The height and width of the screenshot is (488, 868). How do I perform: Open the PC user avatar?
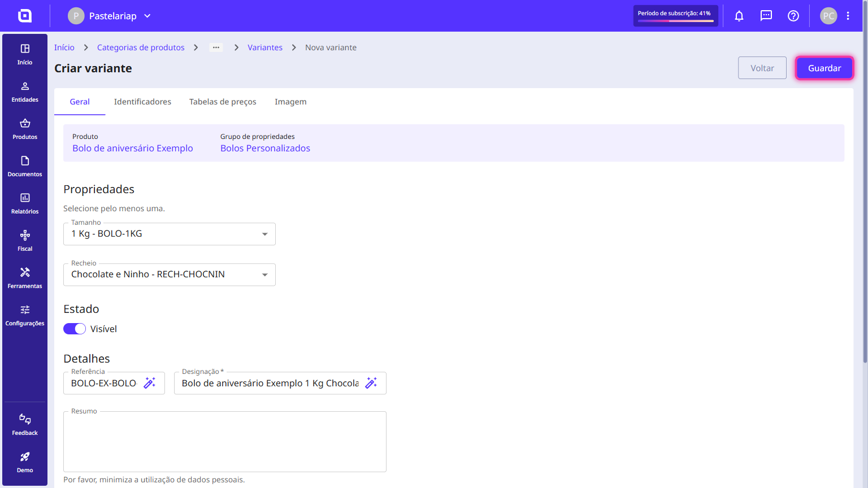[x=828, y=16]
